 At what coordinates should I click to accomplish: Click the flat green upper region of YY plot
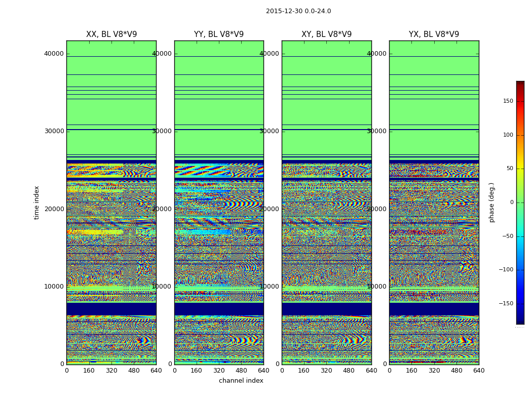[x=219, y=111]
